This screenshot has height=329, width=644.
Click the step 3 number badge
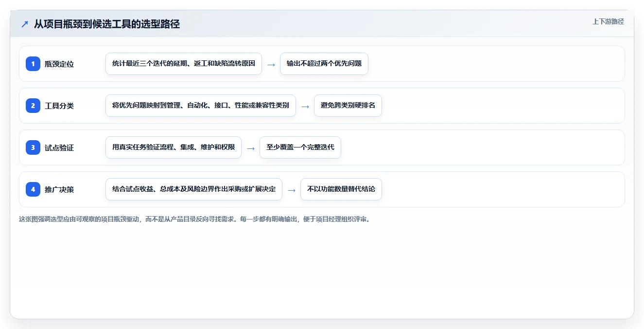pos(33,147)
